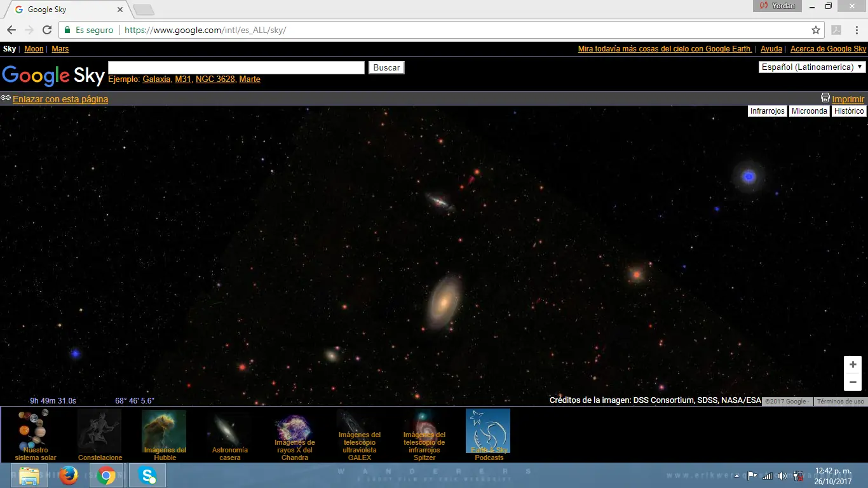Open the Acerca de Google Sky link
Viewport: 868px width, 488px height.
[828, 49]
